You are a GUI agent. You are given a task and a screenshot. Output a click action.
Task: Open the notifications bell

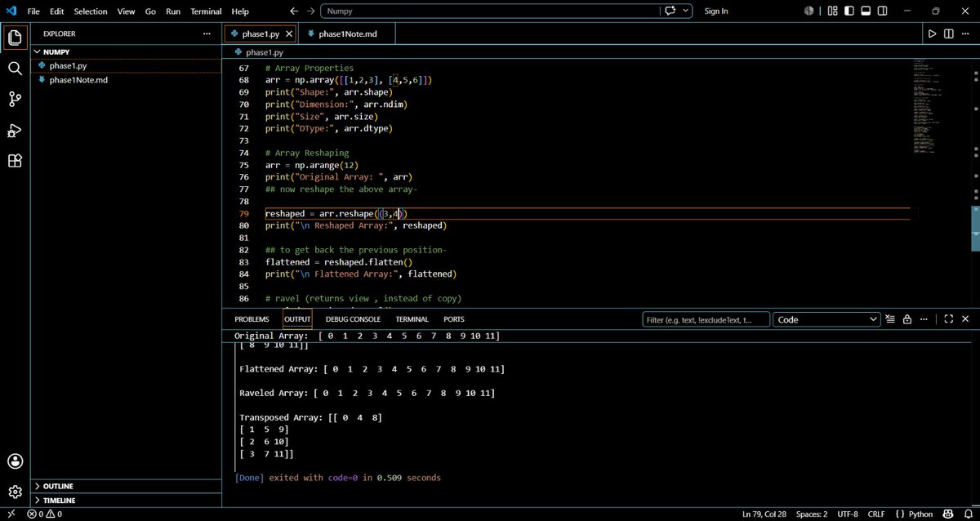tap(967, 514)
